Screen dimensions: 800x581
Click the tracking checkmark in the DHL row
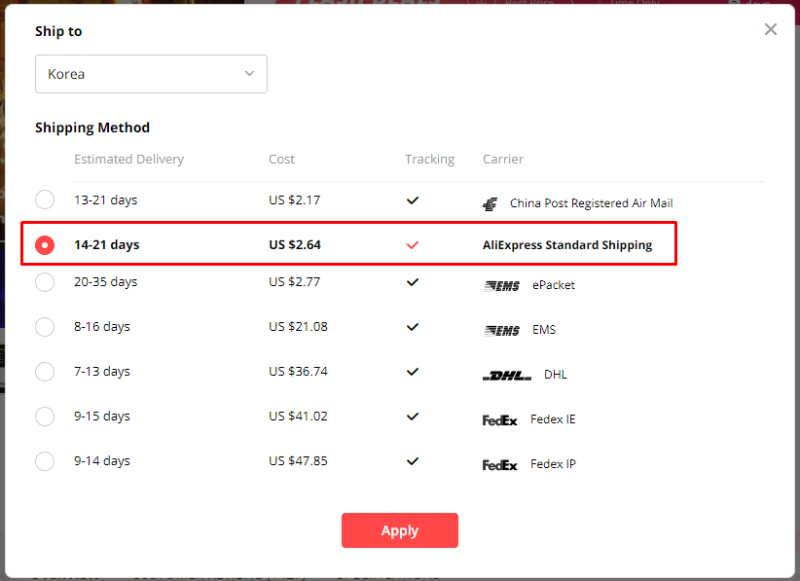412,371
